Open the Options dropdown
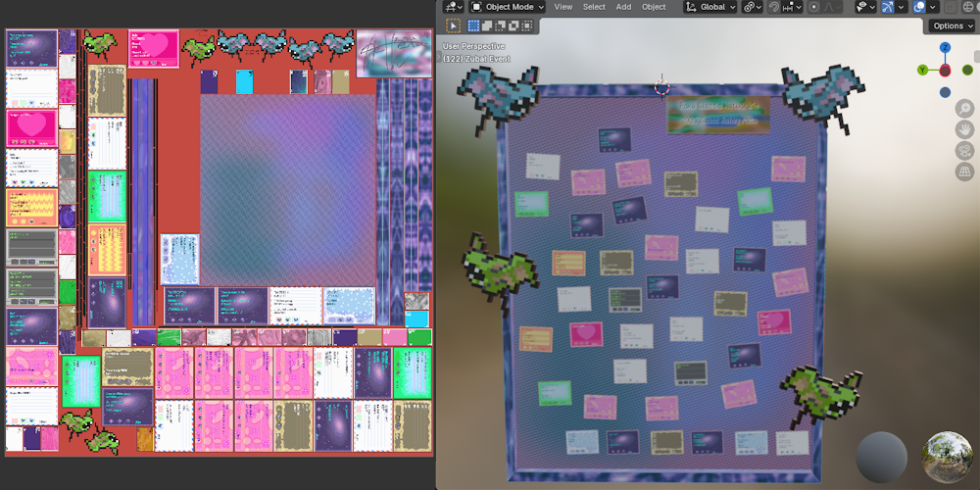 [952, 25]
